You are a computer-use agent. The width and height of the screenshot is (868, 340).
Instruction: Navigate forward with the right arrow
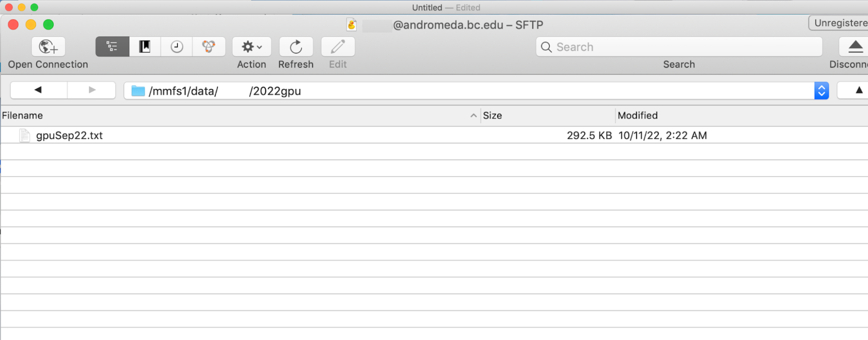coord(92,90)
